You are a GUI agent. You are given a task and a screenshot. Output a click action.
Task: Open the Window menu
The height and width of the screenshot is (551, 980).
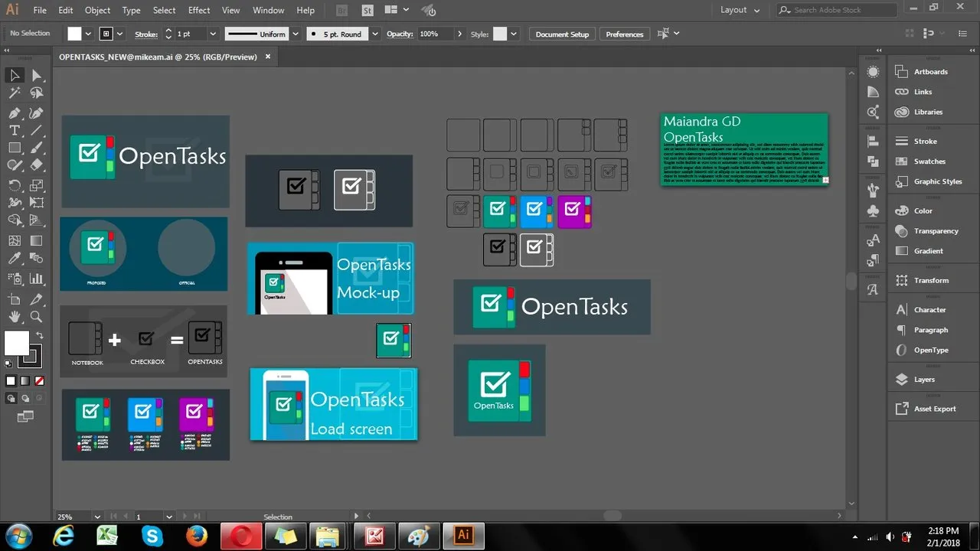click(x=268, y=10)
